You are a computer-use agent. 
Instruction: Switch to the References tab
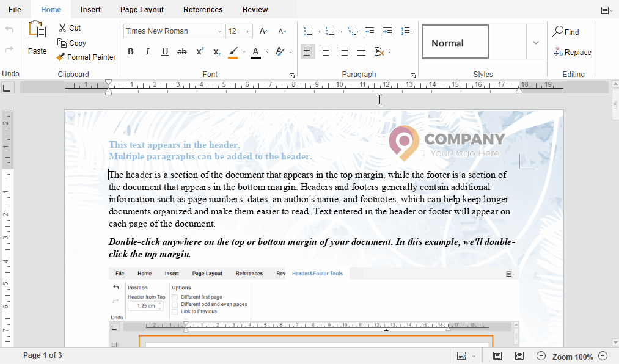tap(203, 9)
